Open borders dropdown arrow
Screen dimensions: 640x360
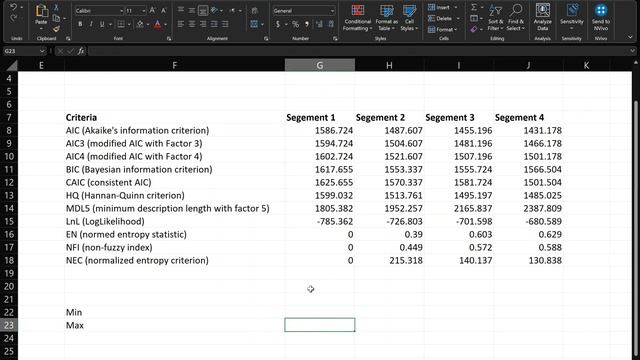click(129, 24)
